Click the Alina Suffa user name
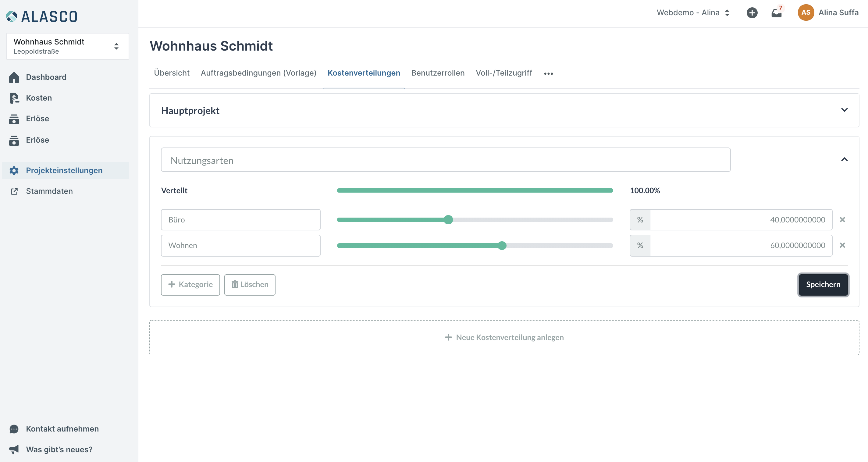The height and width of the screenshot is (462, 868). (x=838, y=12)
